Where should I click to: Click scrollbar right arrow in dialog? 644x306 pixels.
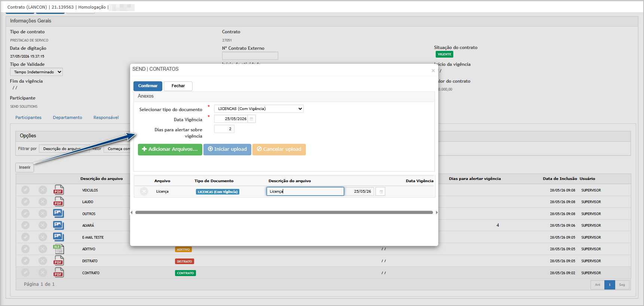pos(436,212)
